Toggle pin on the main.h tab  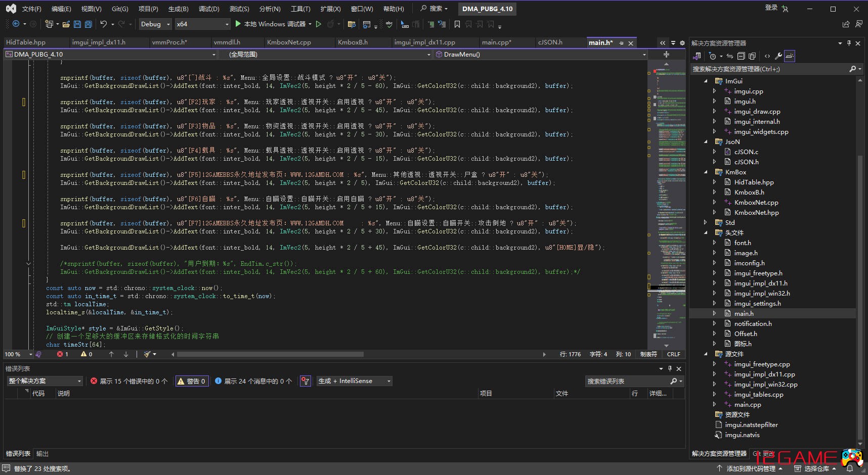pos(622,43)
